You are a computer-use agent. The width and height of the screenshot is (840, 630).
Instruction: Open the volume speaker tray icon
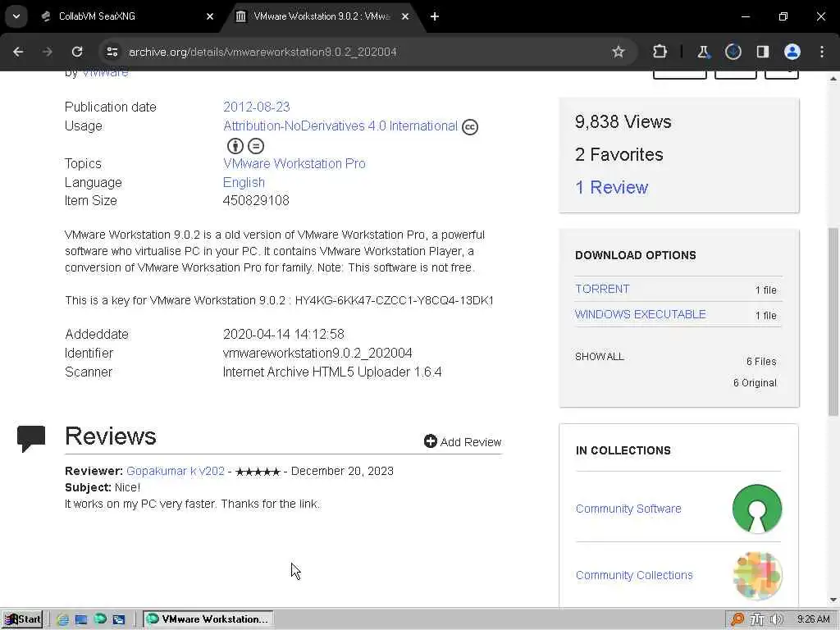pos(776,619)
